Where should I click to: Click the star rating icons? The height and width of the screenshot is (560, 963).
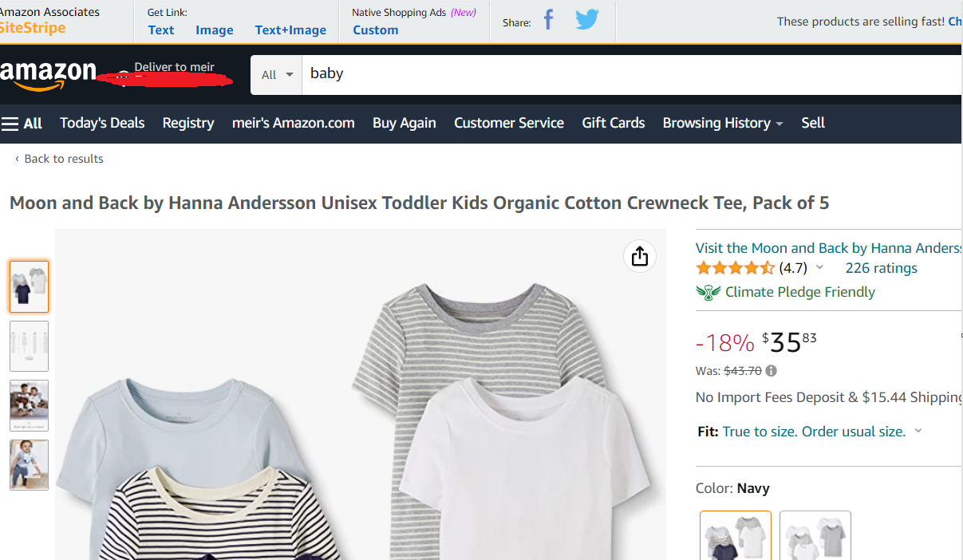pyautogui.click(x=735, y=268)
